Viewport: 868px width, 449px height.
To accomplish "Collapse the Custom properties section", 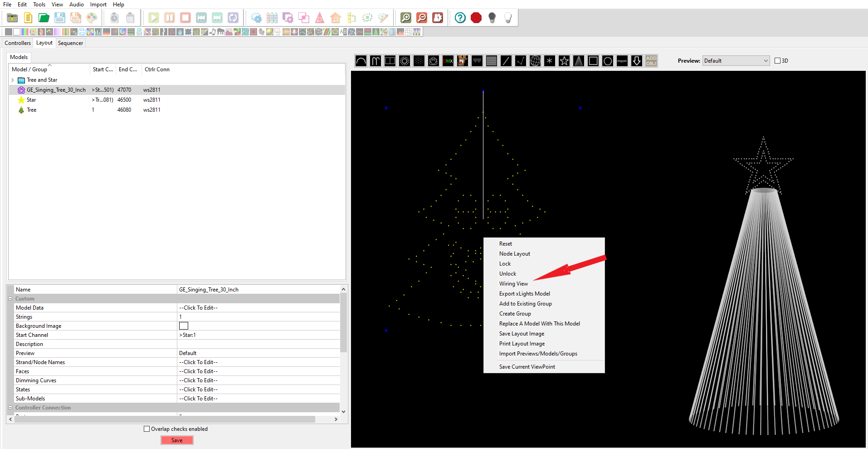I will tap(10, 299).
